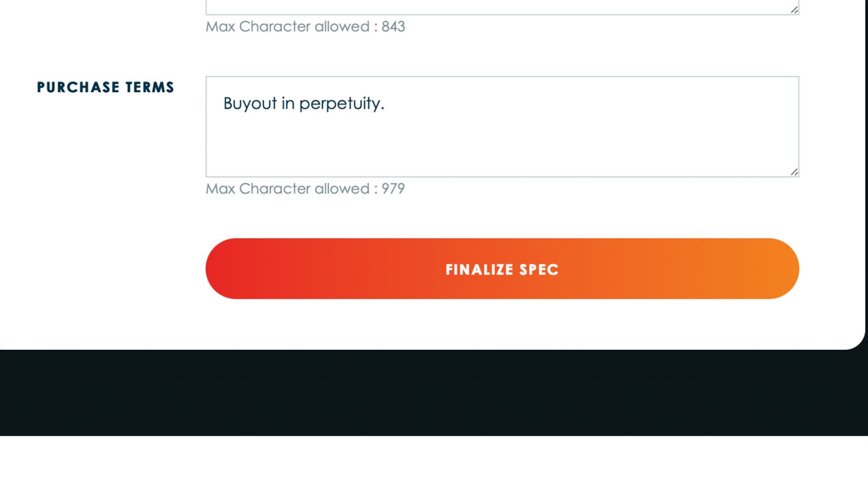The height and width of the screenshot is (488, 868).
Task: Click the number 843 in the counter
Action: (393, 27)
